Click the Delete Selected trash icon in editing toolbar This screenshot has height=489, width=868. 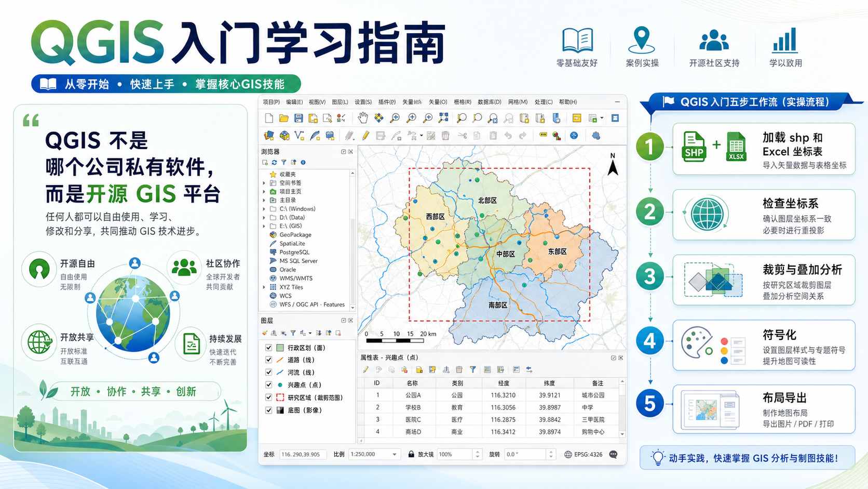pos(445,136)
